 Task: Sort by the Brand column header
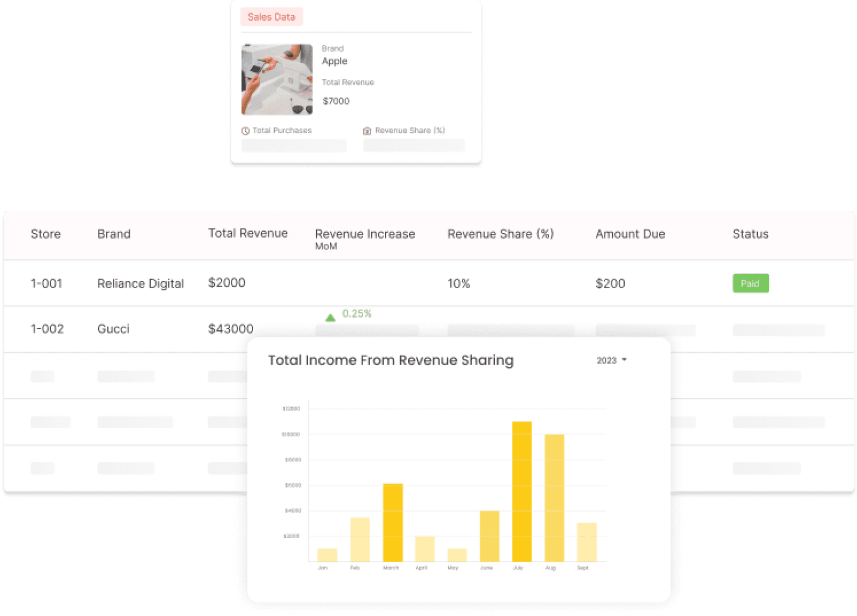(114, 234)
